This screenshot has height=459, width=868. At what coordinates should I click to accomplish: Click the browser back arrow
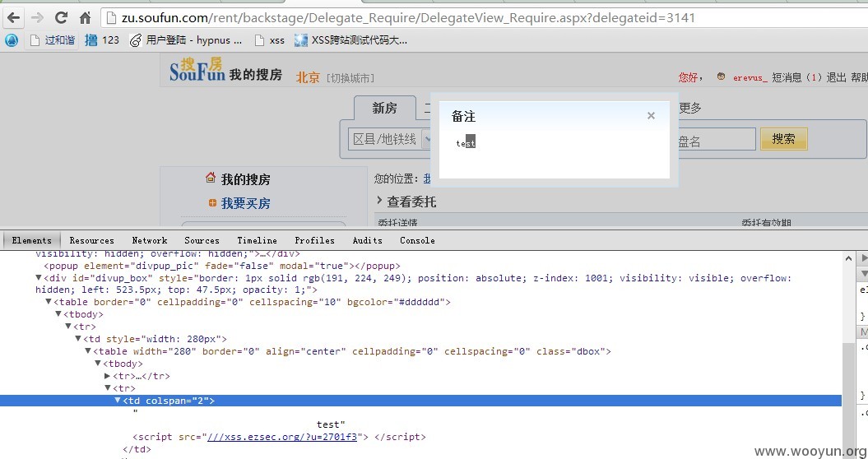tap(13, 18)
